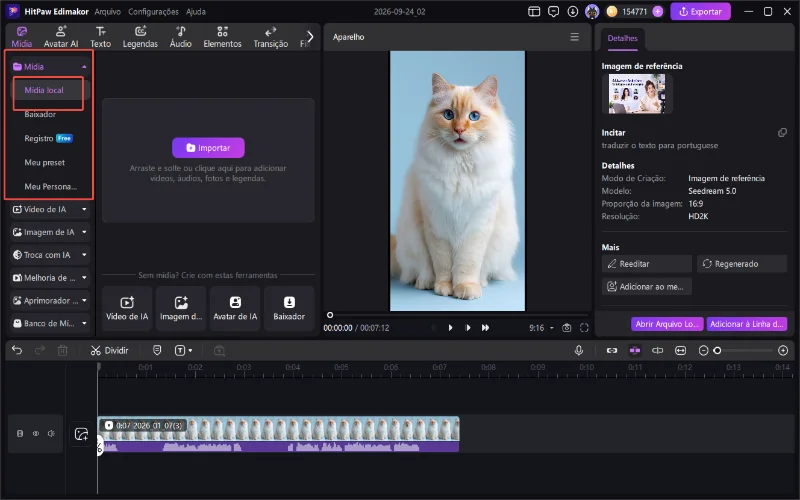
Task: Add coins with the purple plus icon
Action: pyautogui.click(x=658, y=11)
